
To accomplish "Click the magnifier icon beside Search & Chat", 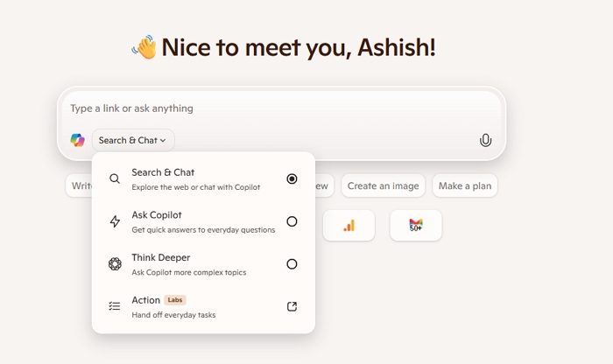I will tap(115, 178).
